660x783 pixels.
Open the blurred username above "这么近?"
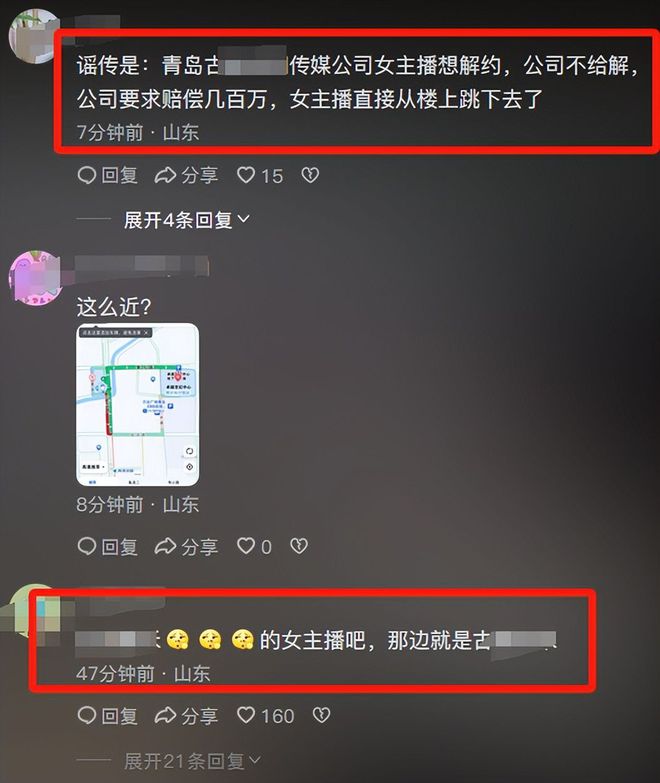pos(142,265)
